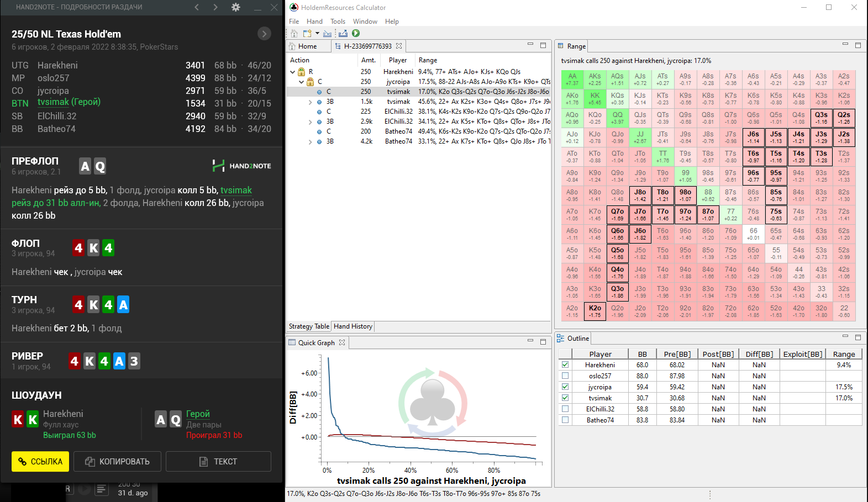Go to the next hand arrow in Hand2Note

tap(215, 7)
